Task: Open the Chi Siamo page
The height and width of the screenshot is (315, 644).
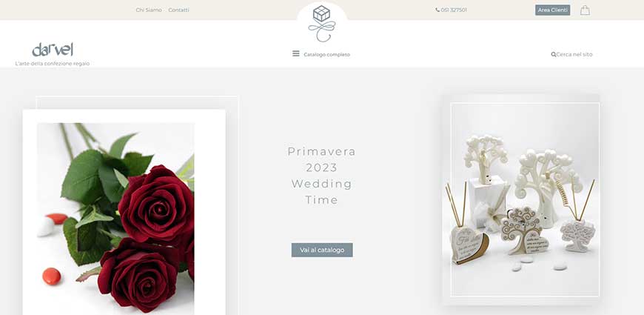Action: (x=149, y=10)
